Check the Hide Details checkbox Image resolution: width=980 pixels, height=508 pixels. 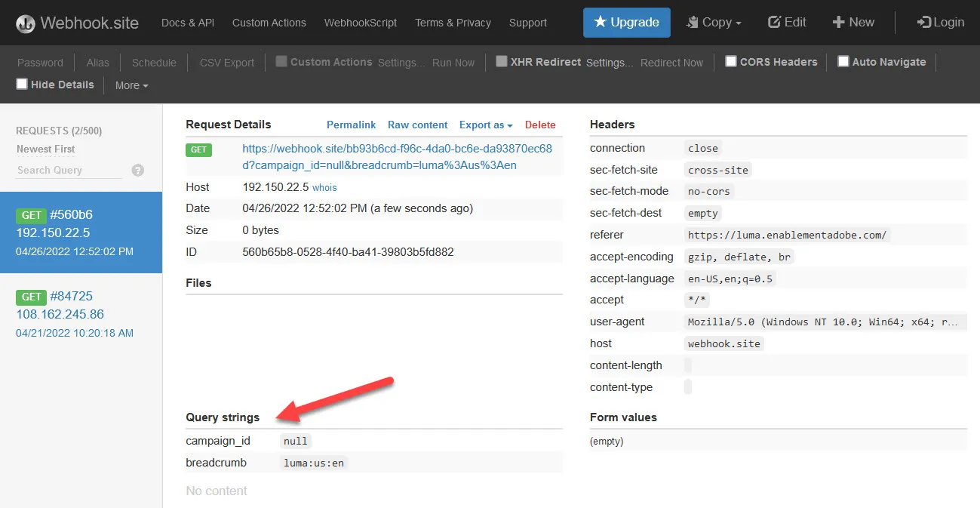22,84
